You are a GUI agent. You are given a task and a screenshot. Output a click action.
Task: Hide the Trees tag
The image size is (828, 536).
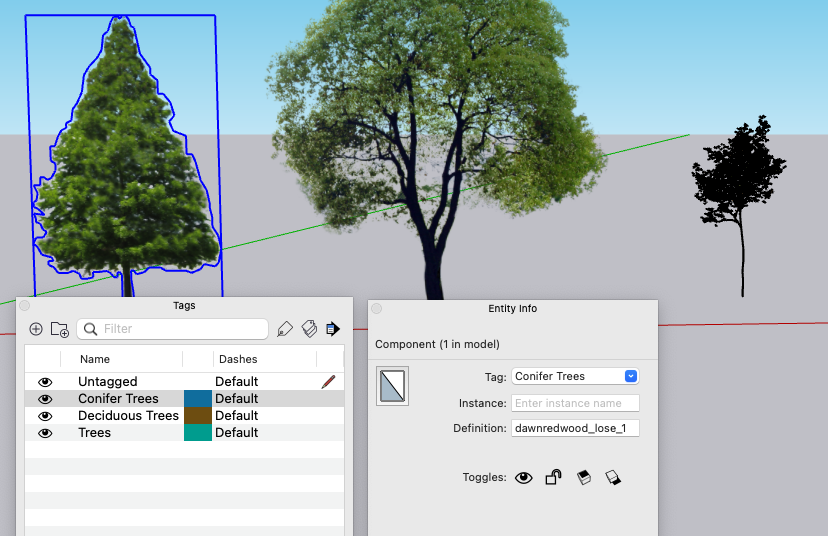(45, 433)
